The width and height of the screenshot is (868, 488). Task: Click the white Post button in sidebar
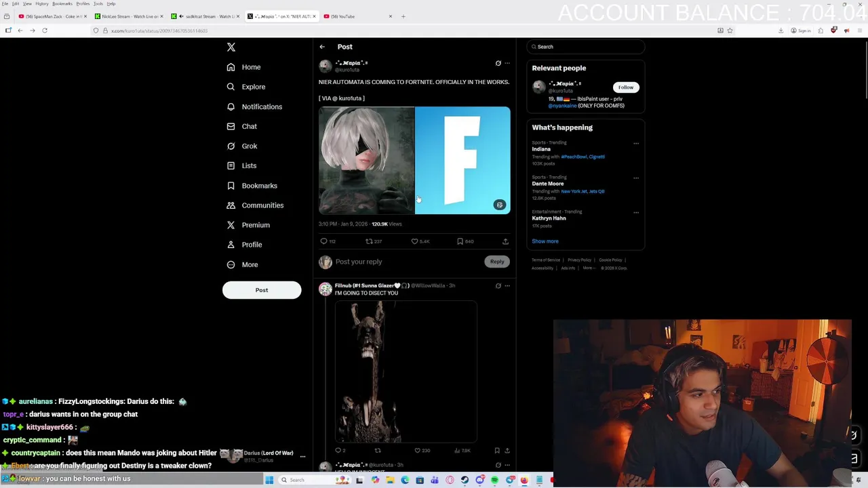(x=262, y=290)
